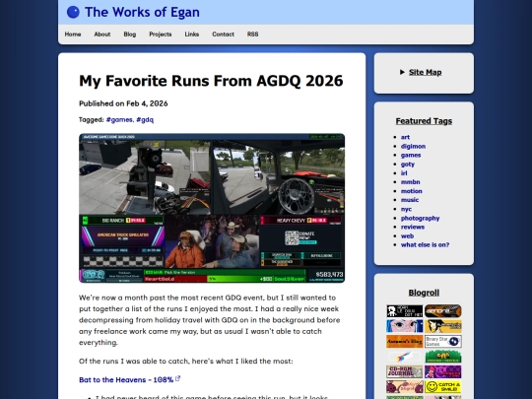532x399 pixels.
Task: Open the anime eyes with glasses badge
Action: pyautogui.click(x=405, y=326)
